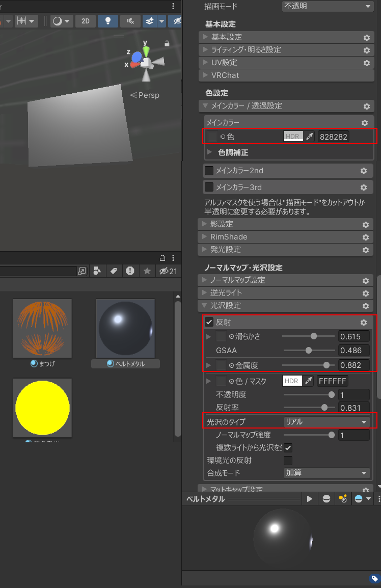
Task: Uncheck the 反射 checkbox
Action: click(209, 323)
